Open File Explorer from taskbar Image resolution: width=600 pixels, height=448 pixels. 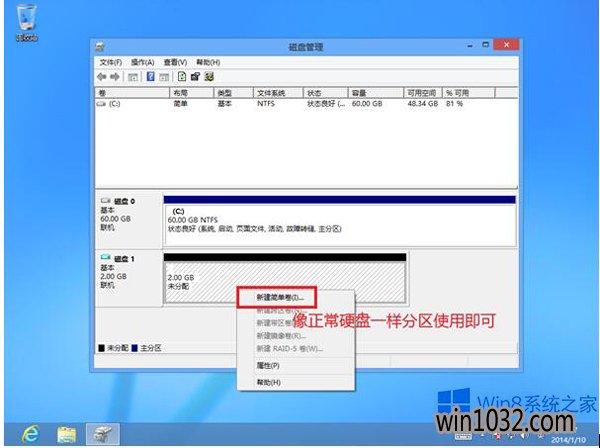point(67,433)
